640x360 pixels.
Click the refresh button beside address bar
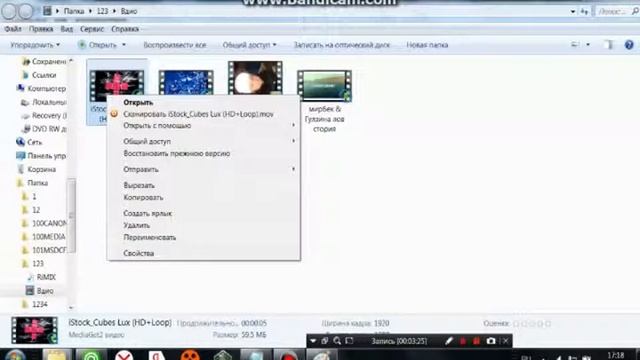[x=584, y=12]
